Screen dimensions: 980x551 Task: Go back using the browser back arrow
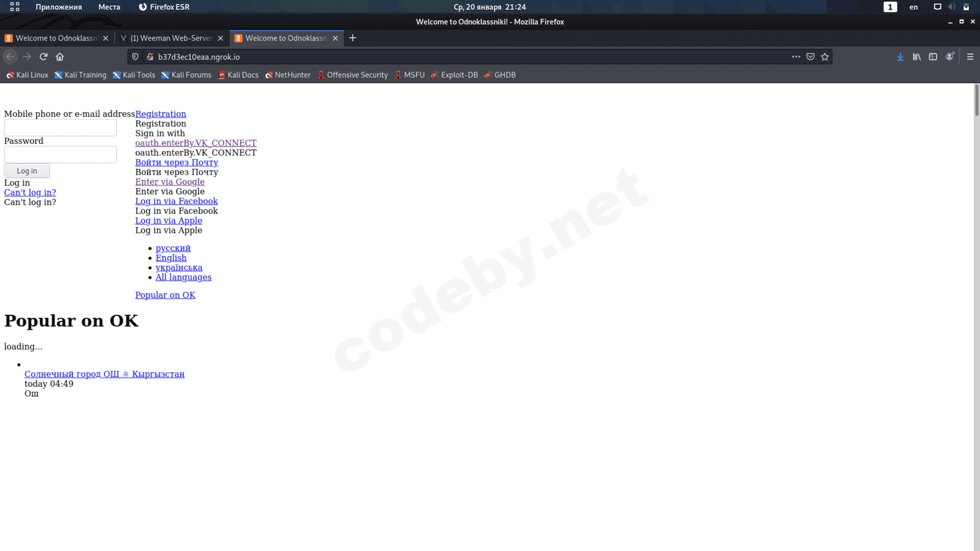coord(10,57)
